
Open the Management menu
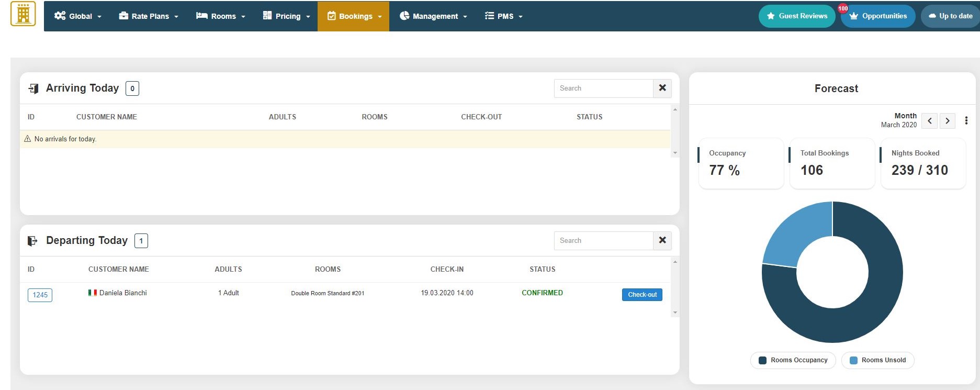pos(433,16)
